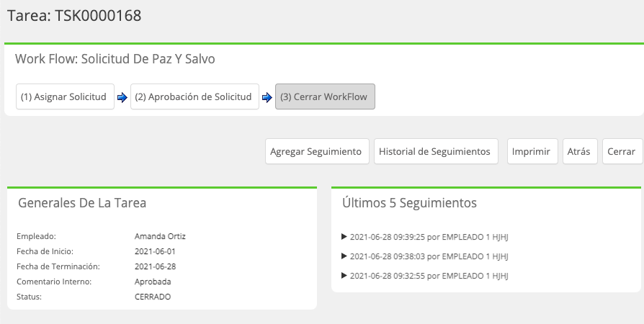Select the (3) Cerrar WorkFlow step
Screen dimensions: 644x324
[325, 96]
